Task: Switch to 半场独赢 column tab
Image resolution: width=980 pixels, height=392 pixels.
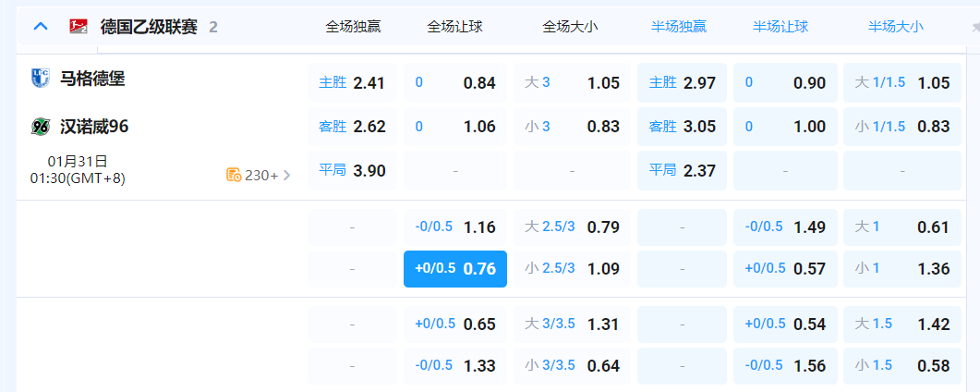Action: click(x=680, y=27)
